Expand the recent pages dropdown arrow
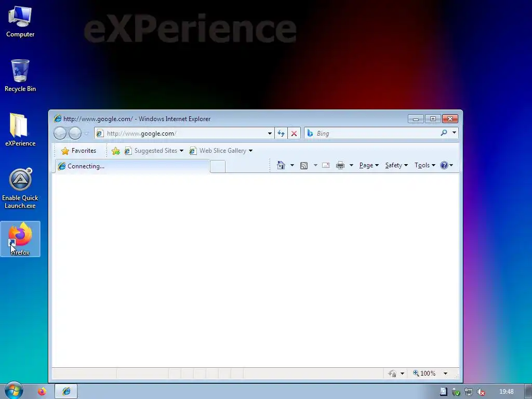 pyautogui.click(x=87, y=134)
